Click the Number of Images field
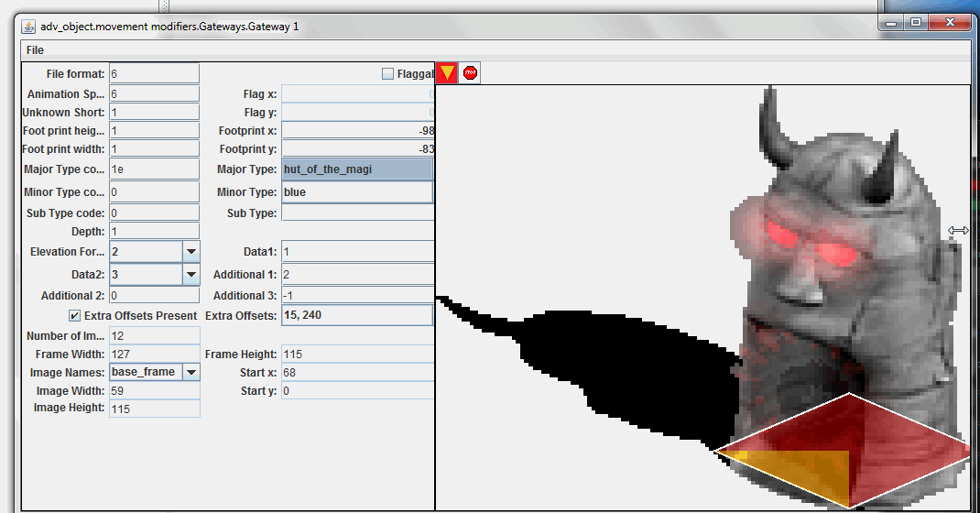The width and height of the screenshot is (980, 513). tap(155, 335)
